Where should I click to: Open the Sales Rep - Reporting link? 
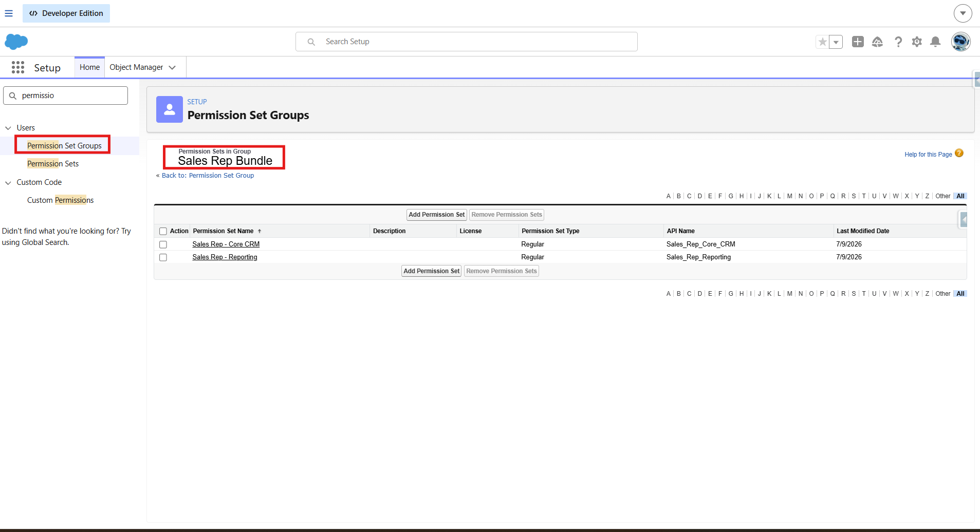click(225, 257)
